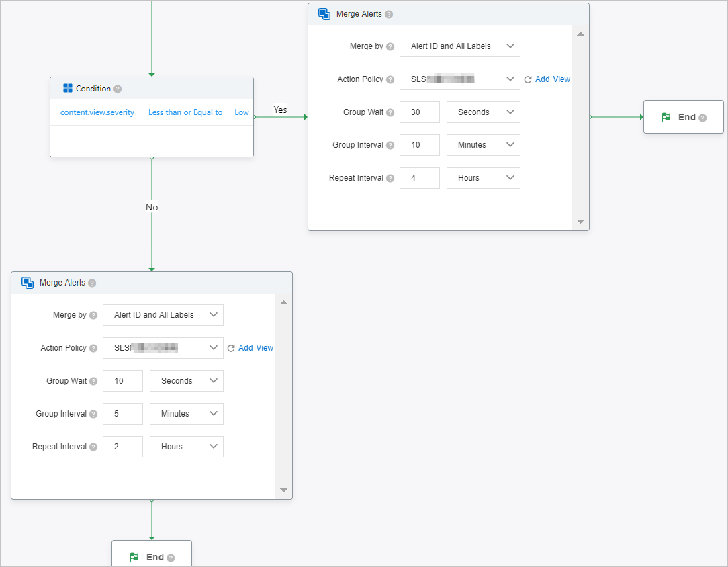Open help icon beside lower Merge Alerts title
728x567 pixels.
pos(92,283)
